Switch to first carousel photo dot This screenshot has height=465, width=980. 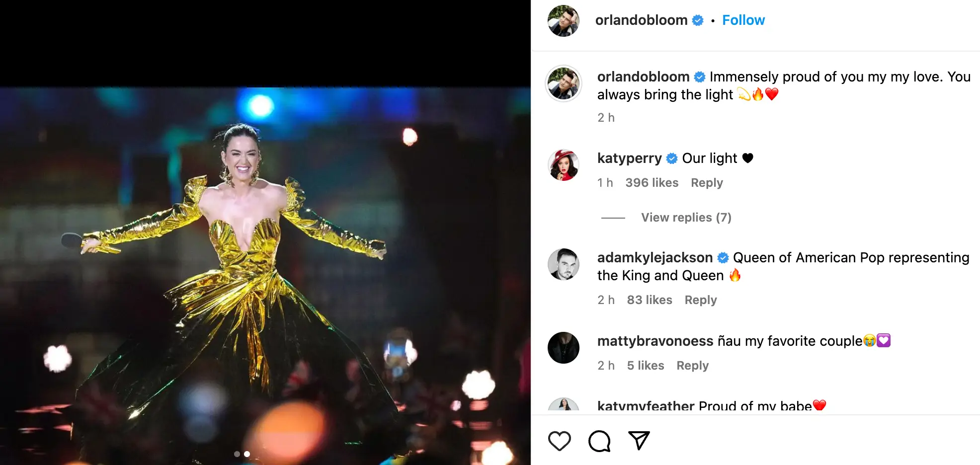click(x=237, y=454)
